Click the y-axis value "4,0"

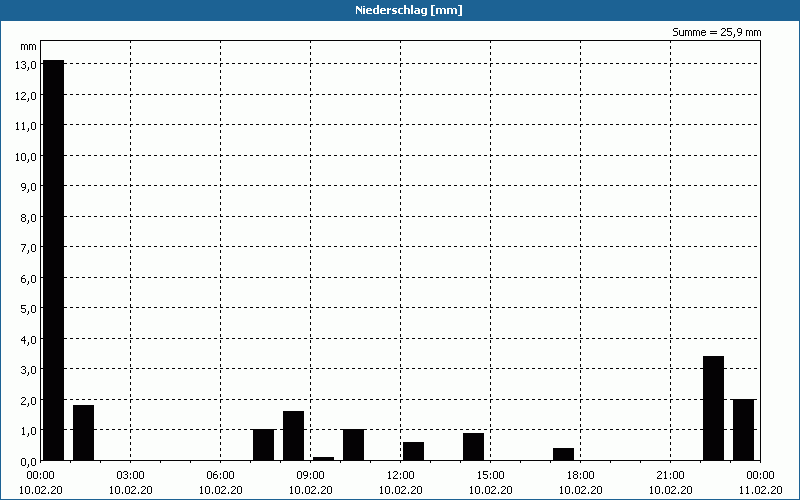[x=28, y=339]
